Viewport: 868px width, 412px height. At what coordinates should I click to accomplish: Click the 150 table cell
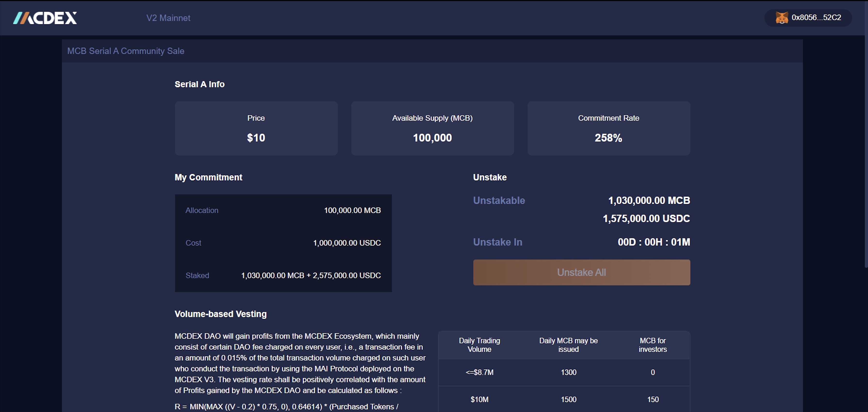tap(653, 400)
